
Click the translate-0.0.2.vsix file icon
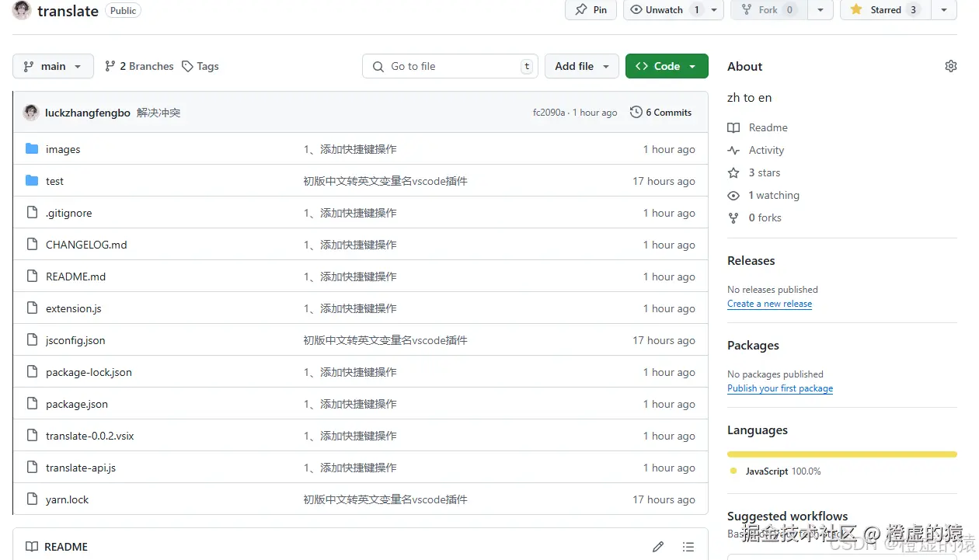[32, 436]
